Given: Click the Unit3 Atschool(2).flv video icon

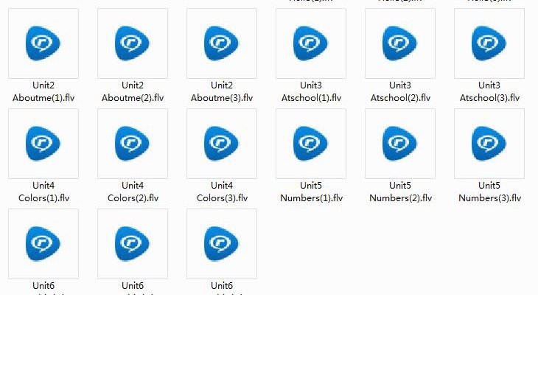Looking at the screenshot, I should point(400,43).
